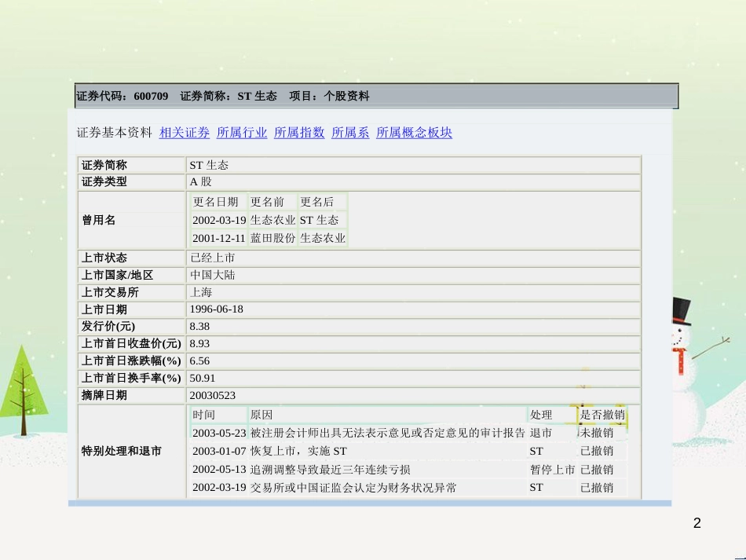Screen dimensions: 746x560
Task: Click the first-day change value 6.56
Action: [x=199, y=361]
